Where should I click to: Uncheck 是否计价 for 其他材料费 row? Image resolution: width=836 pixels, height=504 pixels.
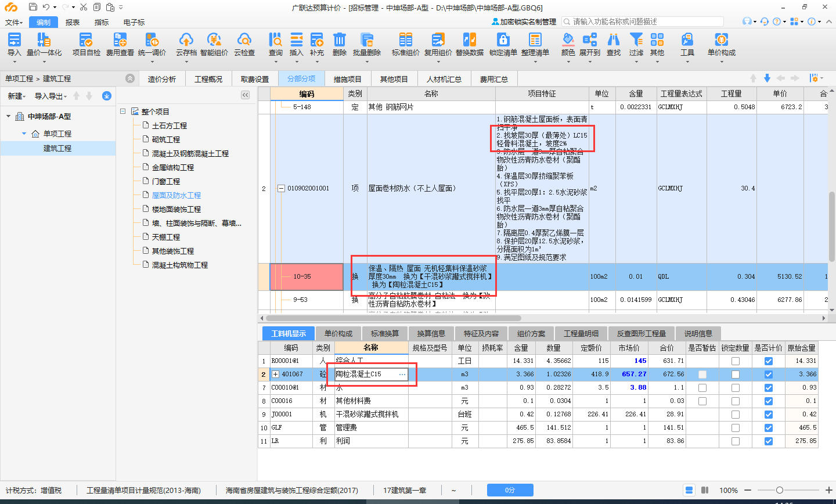(769, 401)
